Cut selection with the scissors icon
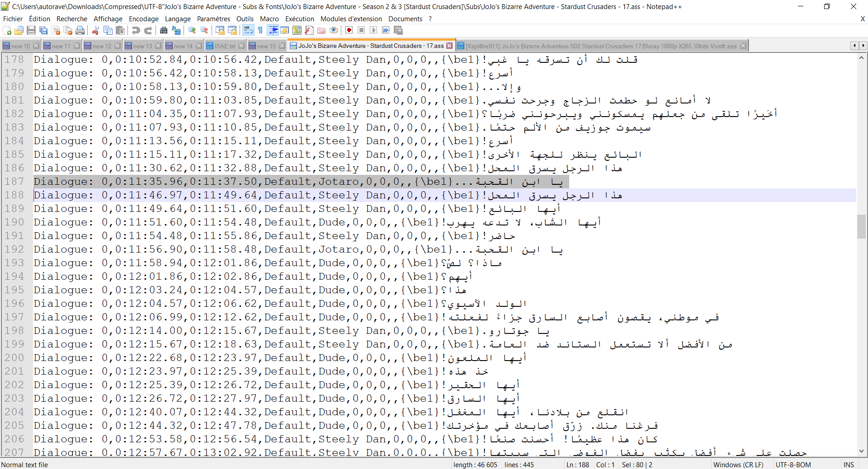Screen dimensions: 868x469 click(96, 30)
